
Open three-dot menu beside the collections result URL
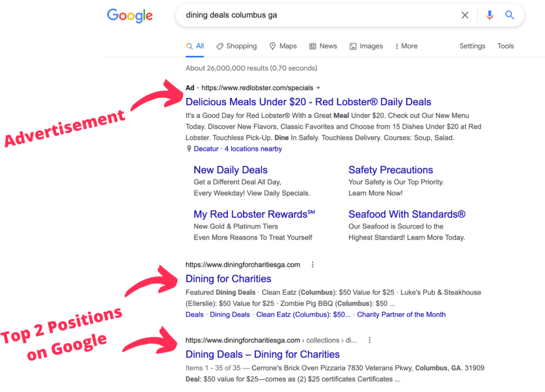369,340
